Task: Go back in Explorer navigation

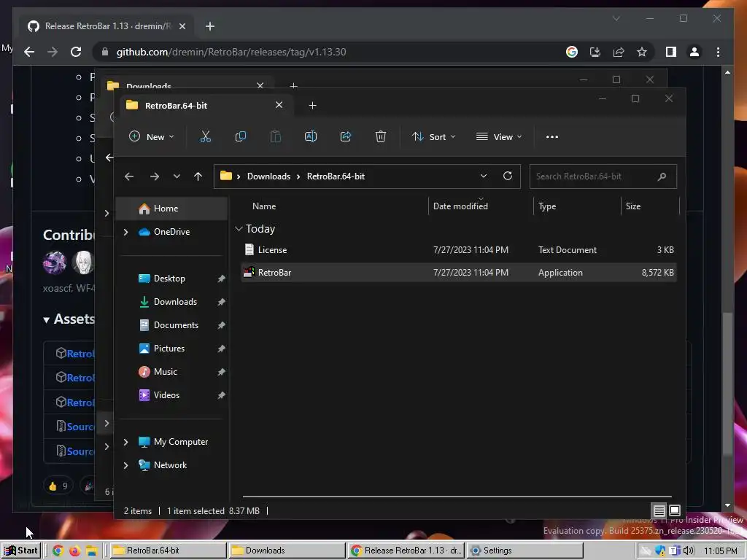Action: tap(129, 176)
